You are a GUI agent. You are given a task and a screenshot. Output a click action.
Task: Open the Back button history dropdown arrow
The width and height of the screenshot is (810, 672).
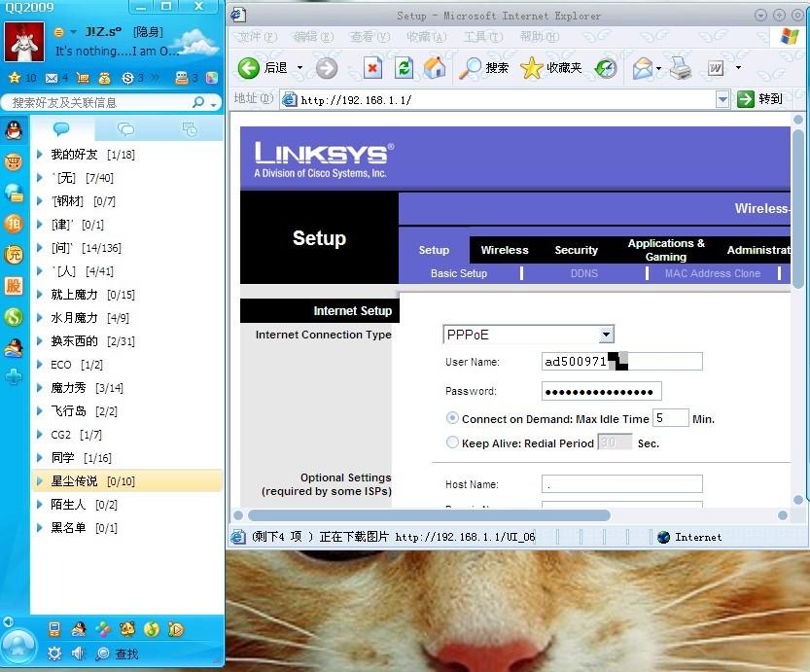click(299, 68)
